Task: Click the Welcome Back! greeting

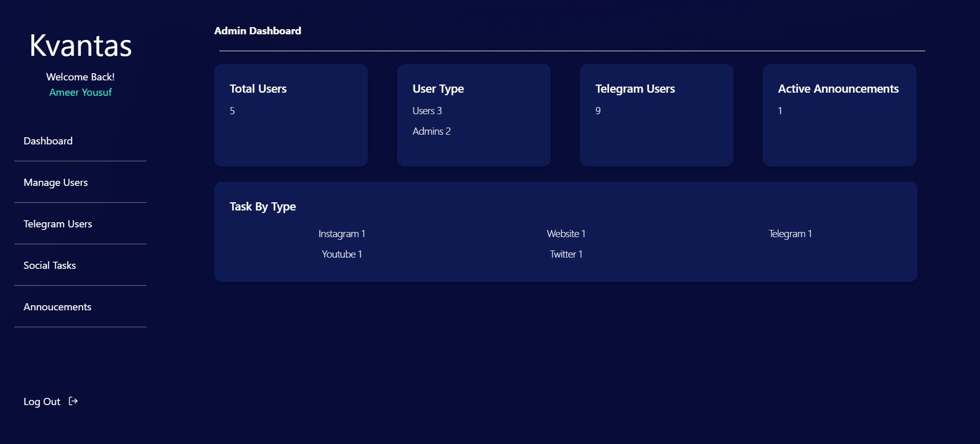Action: [80, 77]
